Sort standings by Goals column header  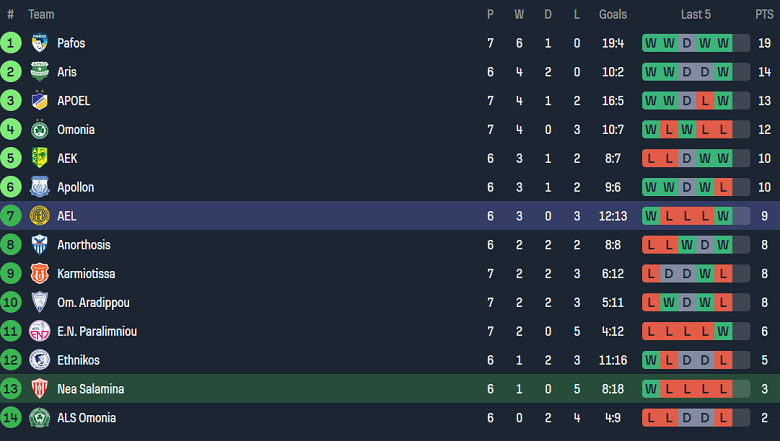point(613,15)
